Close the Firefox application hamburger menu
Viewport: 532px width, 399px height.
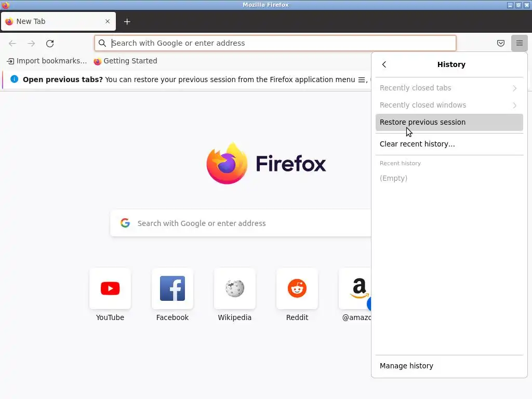[x=519, y=43]
